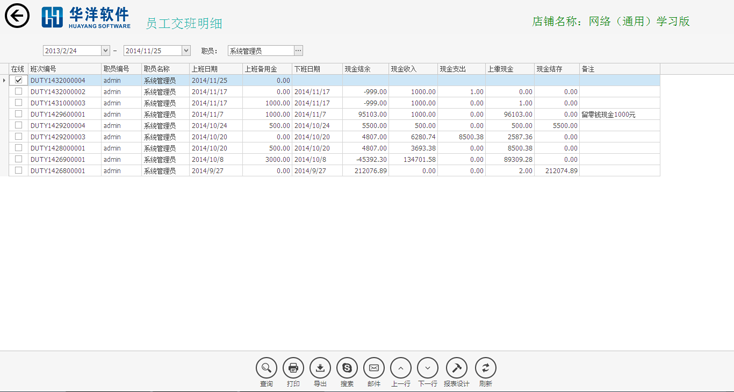This screenshot has width=734, height=392.
Task: Select shift DUTY1426900001 cell
Action: point(65,159)
